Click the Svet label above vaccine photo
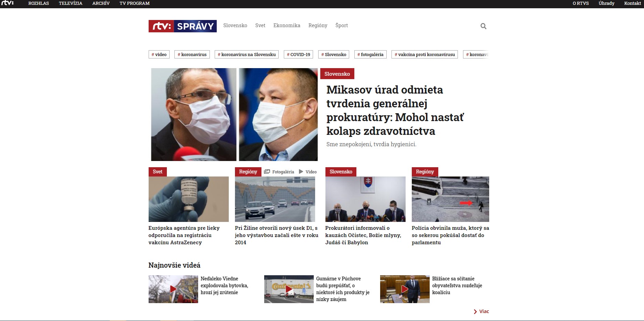Image resolution: width=644 pixels, height=321 pixels. (x=158, y=172)
